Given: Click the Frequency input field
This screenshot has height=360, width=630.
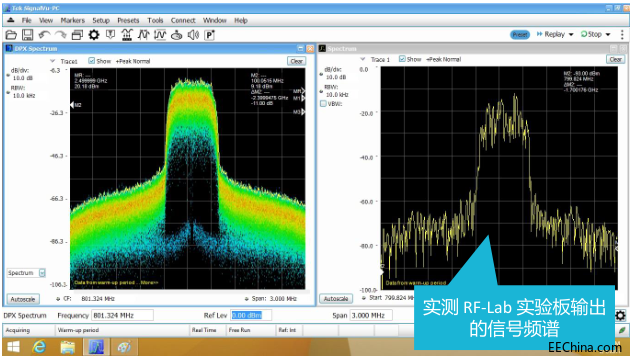Looking at the screenshot, I should point(123,315).
